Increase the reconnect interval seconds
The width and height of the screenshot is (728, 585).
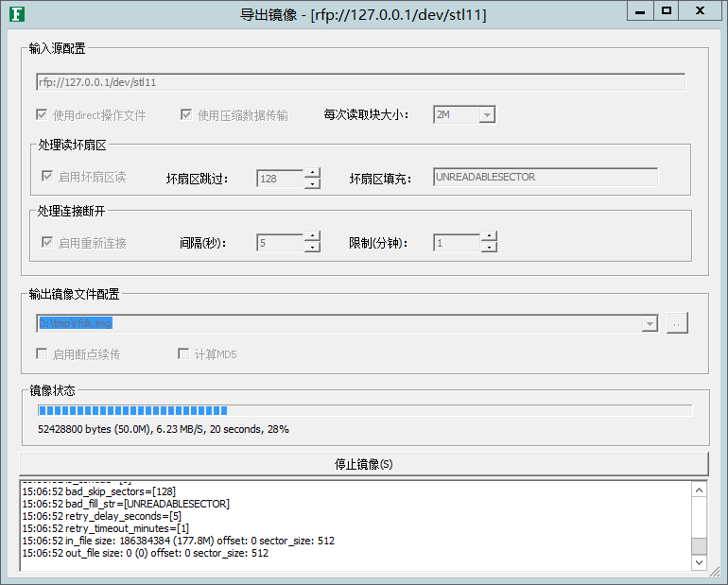click(x=312, y=237)
